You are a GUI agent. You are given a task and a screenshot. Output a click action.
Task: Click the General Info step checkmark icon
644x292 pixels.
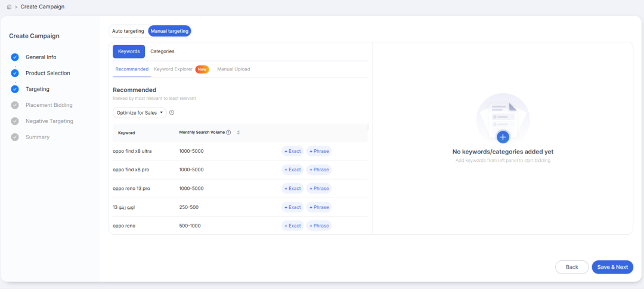tap(15, 57)
